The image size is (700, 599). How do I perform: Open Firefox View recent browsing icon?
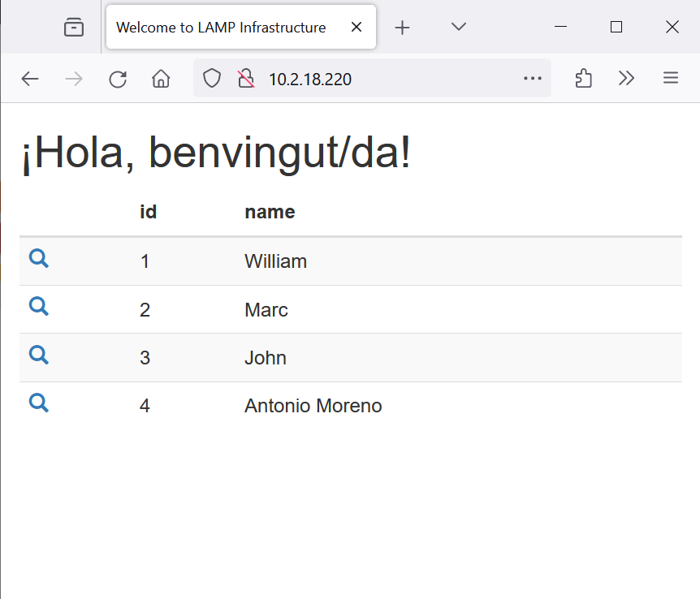(74, 28)
